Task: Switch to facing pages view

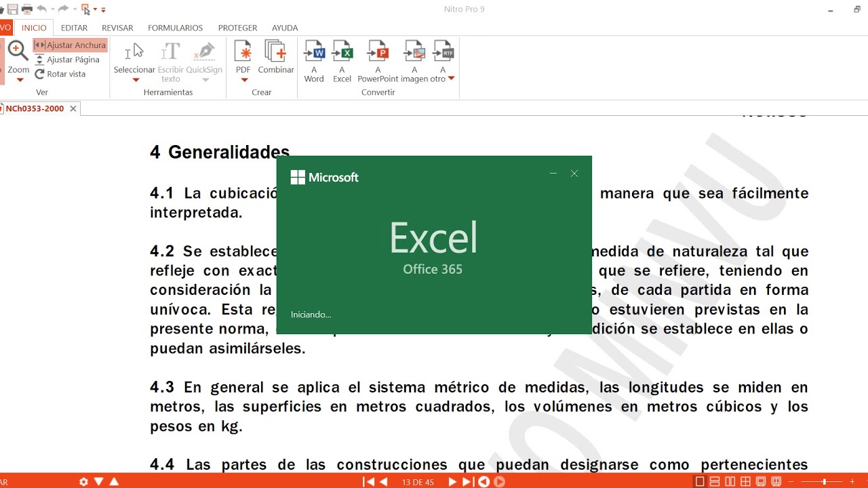Action: [x=730, y=482]
